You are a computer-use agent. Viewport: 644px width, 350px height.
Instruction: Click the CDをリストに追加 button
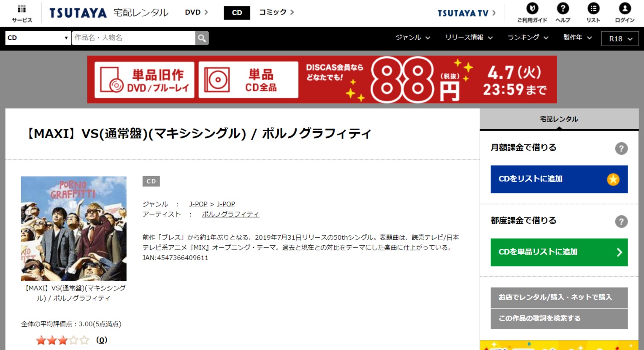559,179
